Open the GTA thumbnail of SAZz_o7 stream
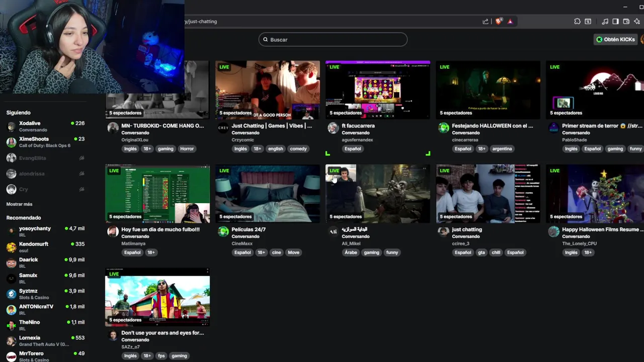644x362 pixels. 157,297
